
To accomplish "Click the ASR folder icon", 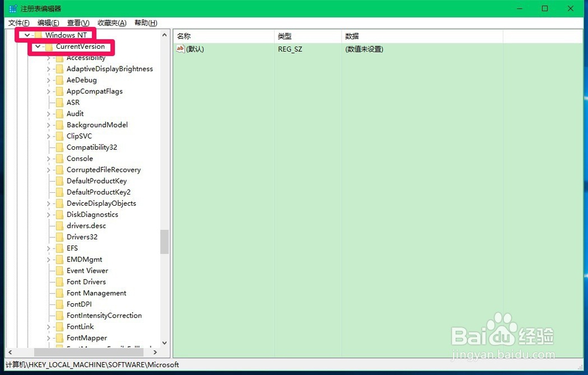I will tap(59, 103).
